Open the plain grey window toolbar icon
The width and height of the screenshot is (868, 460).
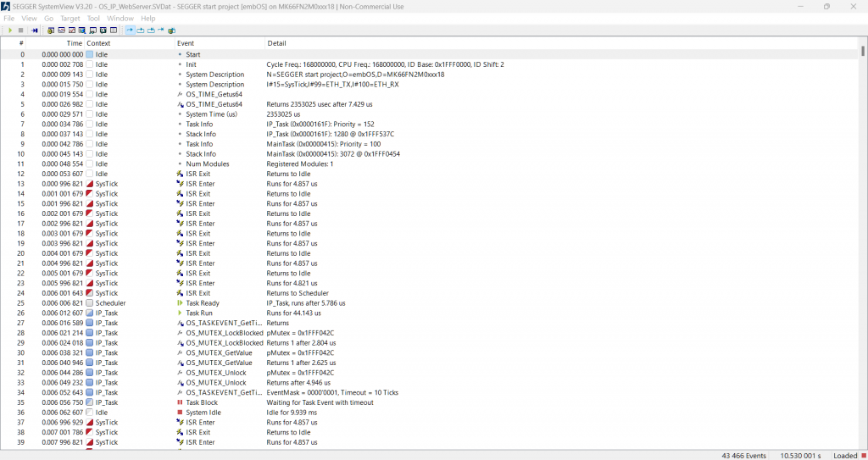[x=114, y=30]
